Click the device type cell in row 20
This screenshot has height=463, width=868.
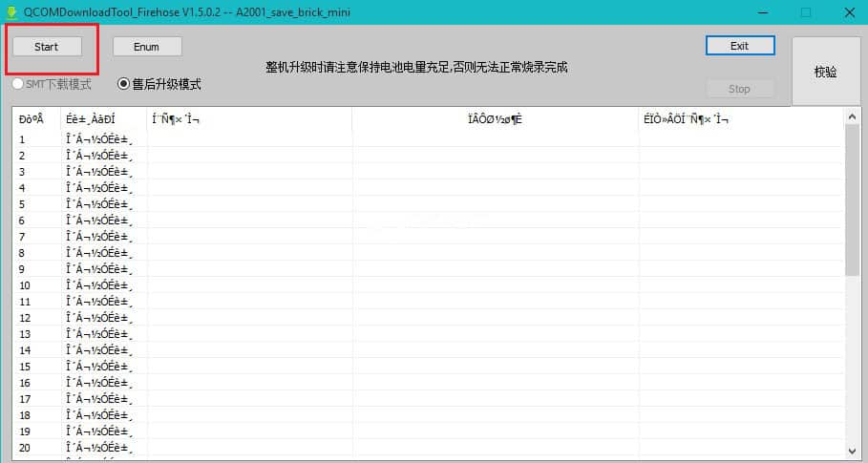tap(103, 448)
